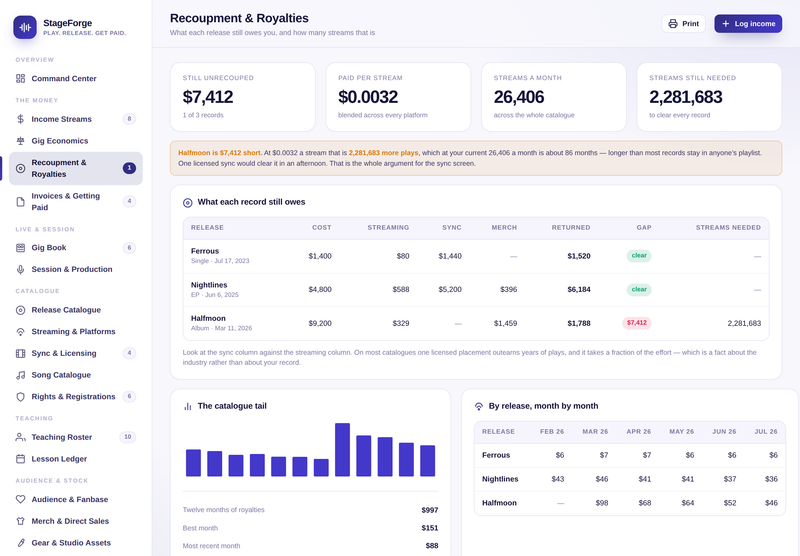Image resolution: width=800 pixels, height=556 pixels.
Task: Click the Audience & Fanbase heart icon
Action: coord(20,499)
